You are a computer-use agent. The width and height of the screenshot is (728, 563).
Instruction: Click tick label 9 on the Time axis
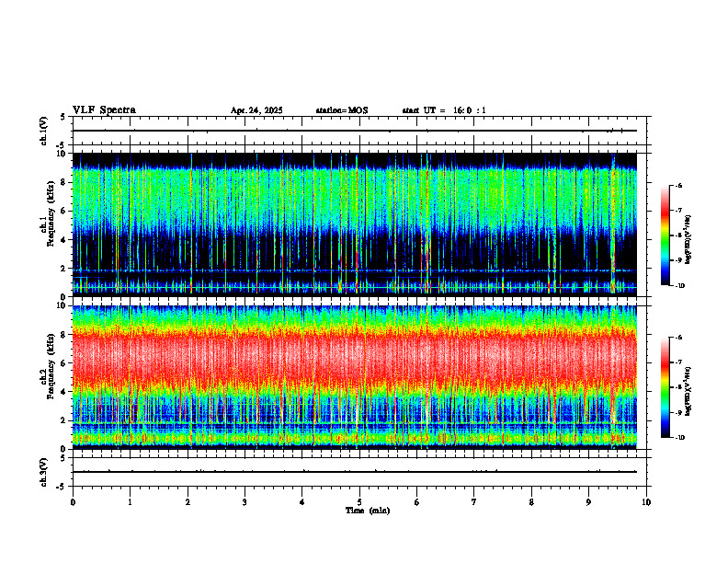[x=588, y=502]
